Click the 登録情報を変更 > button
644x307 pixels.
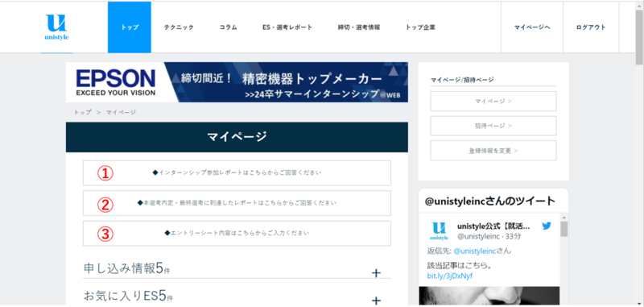click(493, 151)
